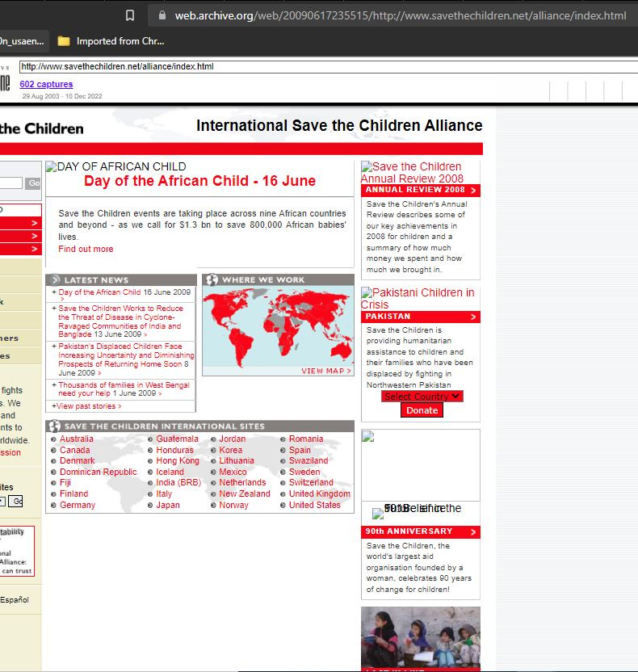
Task: Click the ANNUAL REVIEW 2008 red header
Action: coord(420,191)
